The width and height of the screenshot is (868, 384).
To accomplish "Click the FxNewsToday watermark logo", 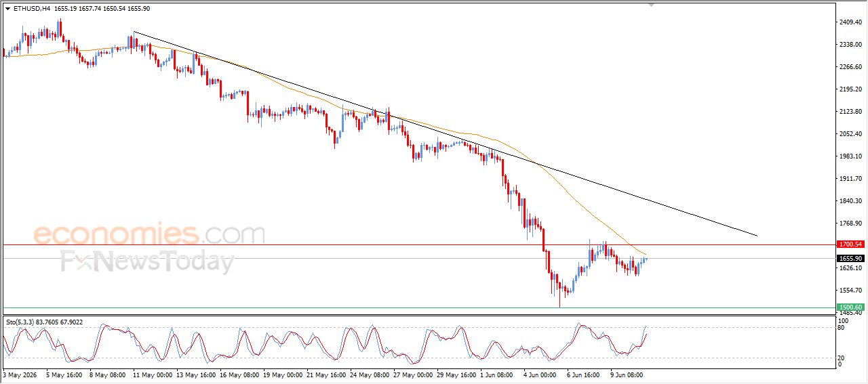I will tap(147, 261).
